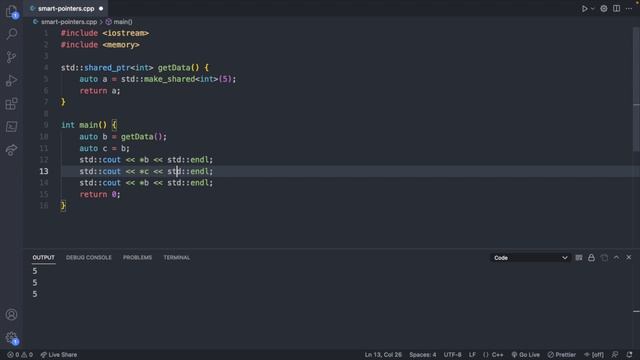Expand the run button dropdown arrow
Viewport: 640px width, 360px height.
coord(593,9)
